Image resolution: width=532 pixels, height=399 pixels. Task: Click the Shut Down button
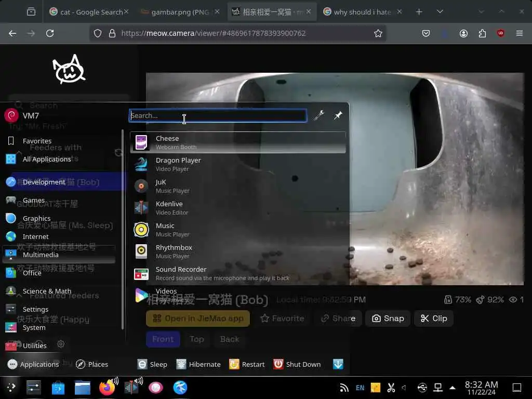click(x=297, y=364)
